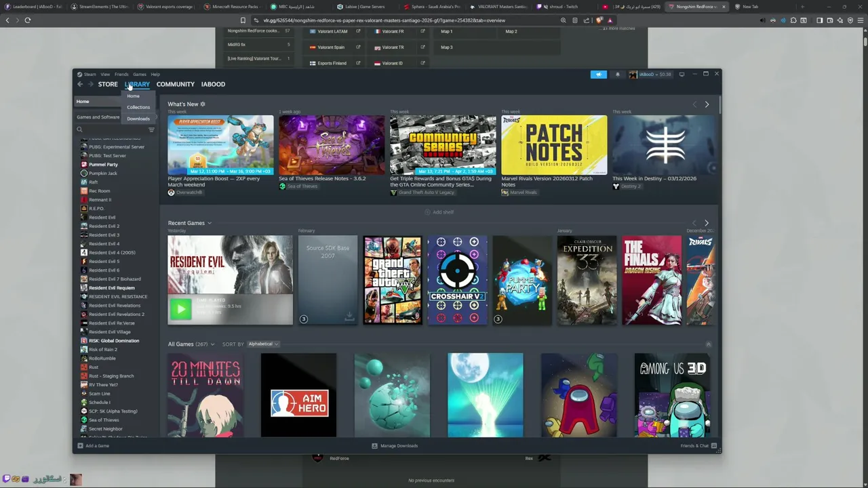This screenshot has height=488, width=868.
Task: Click the Add a Game plus icon
Action: [x=80, y=446]
